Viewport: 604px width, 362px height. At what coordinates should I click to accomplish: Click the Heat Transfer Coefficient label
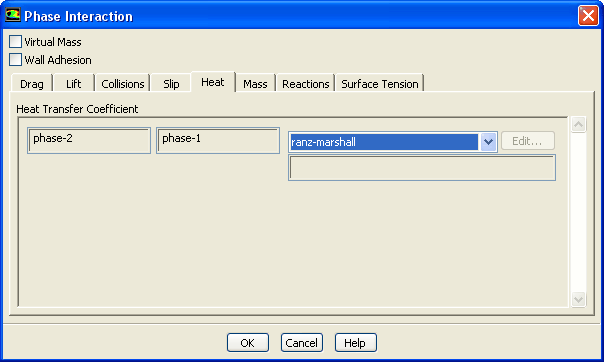[x=77, y=109]
